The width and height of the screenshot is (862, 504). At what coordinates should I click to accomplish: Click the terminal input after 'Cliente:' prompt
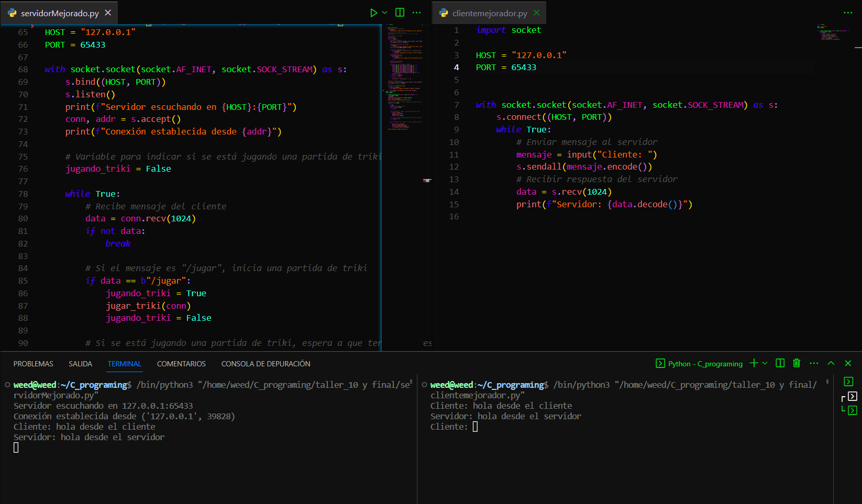(476, 426)
